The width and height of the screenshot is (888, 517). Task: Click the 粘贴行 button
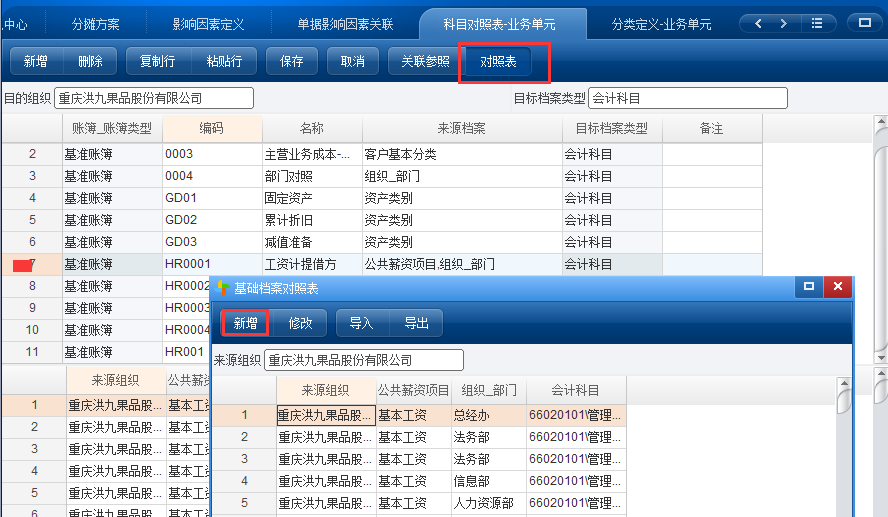(224, 61)
